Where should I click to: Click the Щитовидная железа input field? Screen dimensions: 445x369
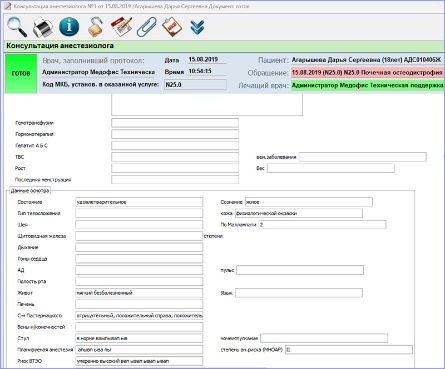point(139,236)
